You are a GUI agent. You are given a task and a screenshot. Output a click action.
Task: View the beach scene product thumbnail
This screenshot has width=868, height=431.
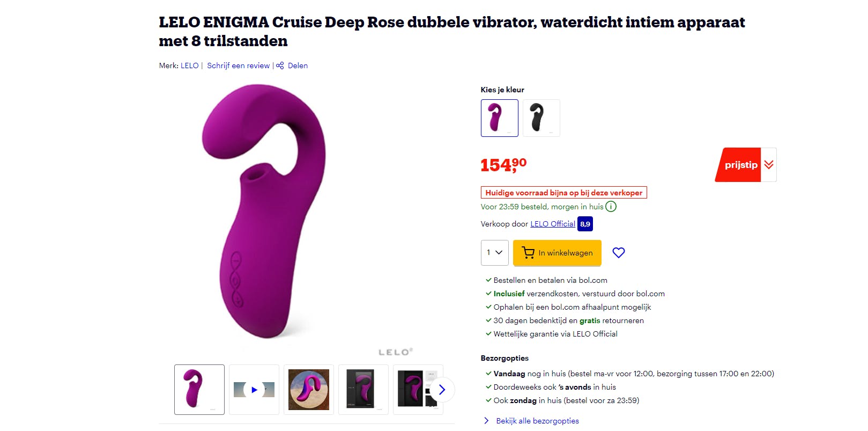[309, 390]
